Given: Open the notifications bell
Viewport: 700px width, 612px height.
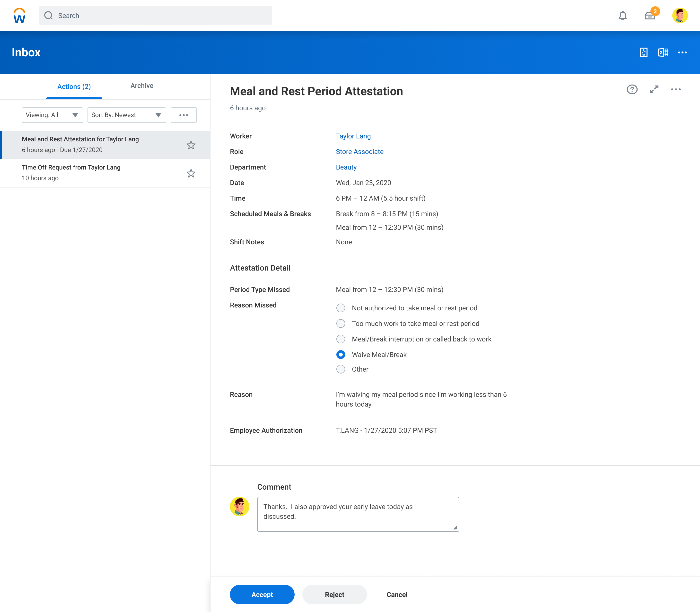Looking at the screenshot, I should (x=622, y=16).
